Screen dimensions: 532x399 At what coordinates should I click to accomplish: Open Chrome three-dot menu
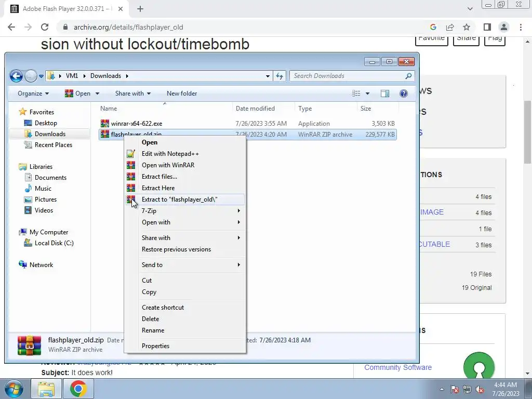click(x=521, y=27)
